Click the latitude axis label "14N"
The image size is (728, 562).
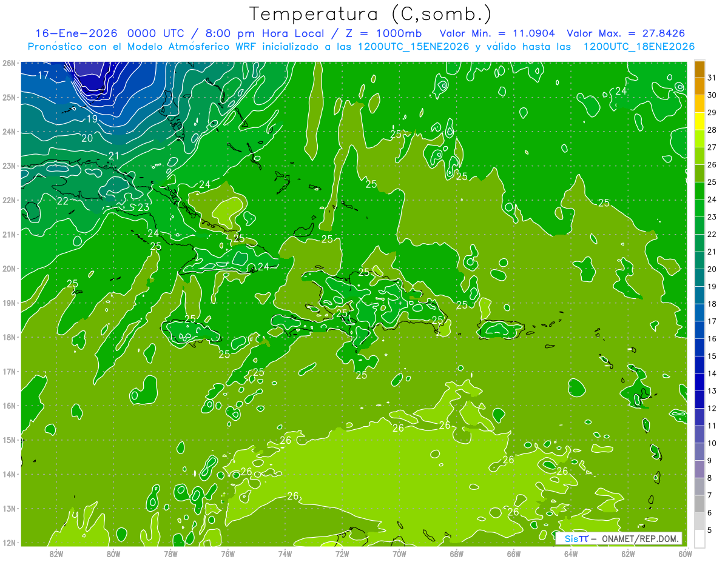[x=9, y=474]
